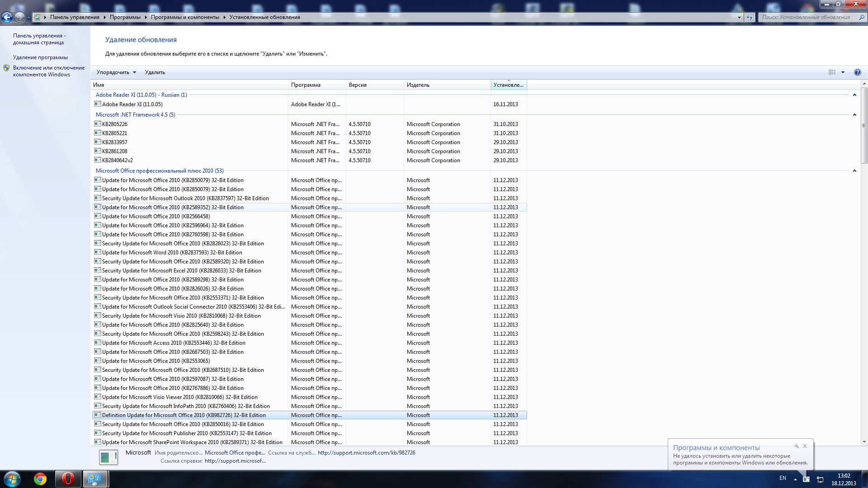The height and width of the screenshot is (488, 868).
Task: Sort by Имя column header
Action: tap(189, 85)
